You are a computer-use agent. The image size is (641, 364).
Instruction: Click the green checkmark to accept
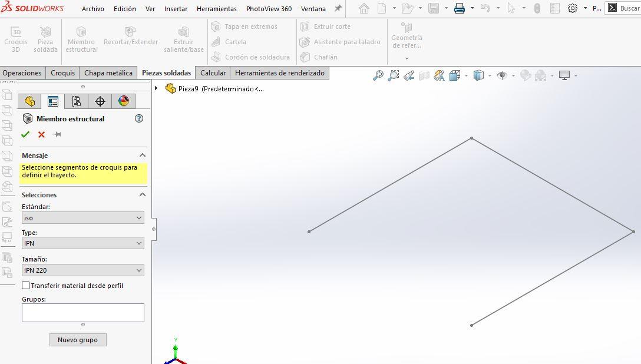pos(25,134)
